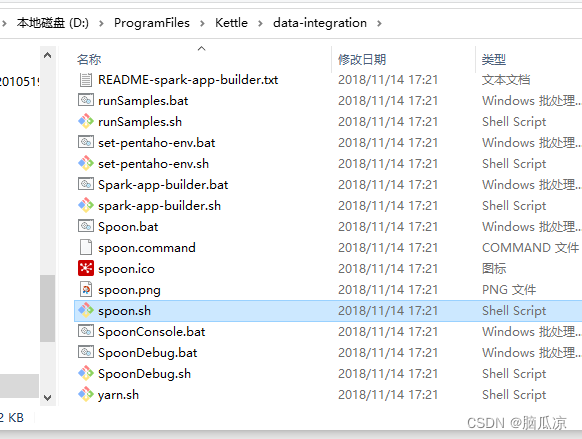582x439 pixels.
Task: Expand the chevron after ProgramFiles
Action: click(202, 23)
